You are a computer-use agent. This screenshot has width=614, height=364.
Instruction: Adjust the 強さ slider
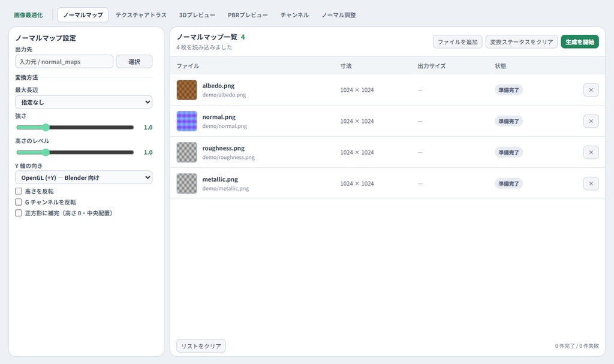point(75,127)
